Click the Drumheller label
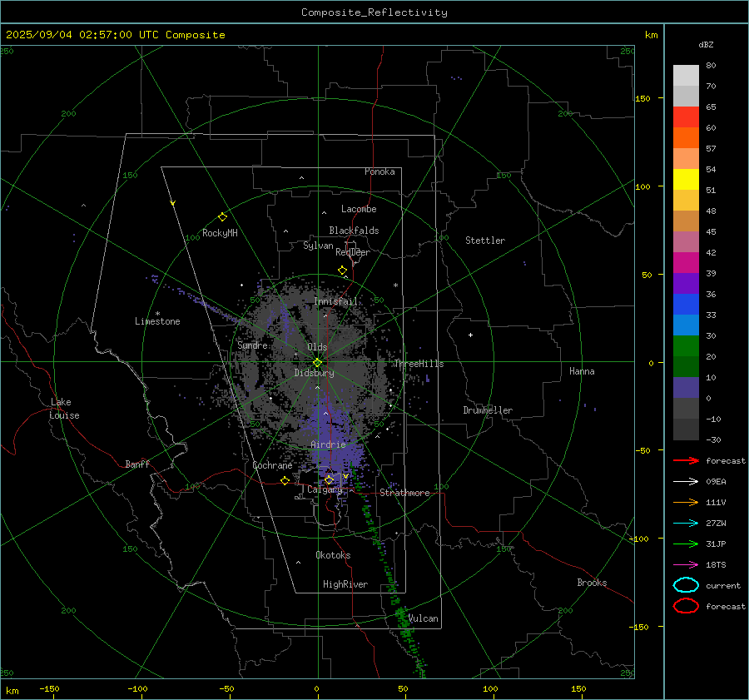This screenshot has height=700, width=749. coord(488,410)
